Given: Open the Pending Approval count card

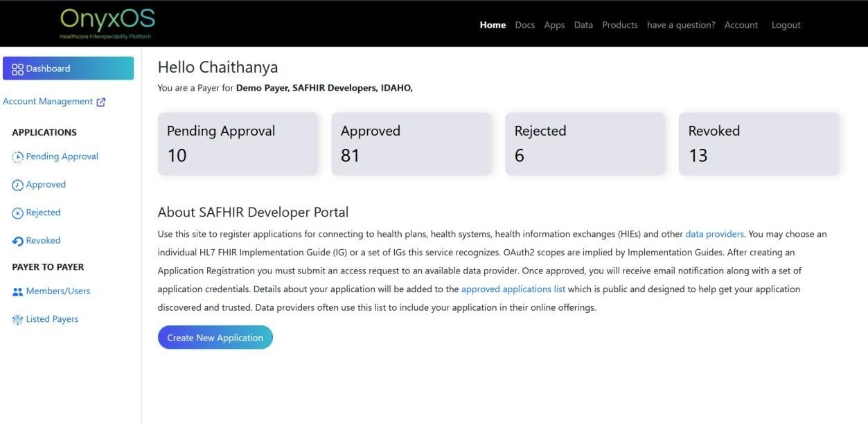Looking at the screenshot, I should point(238,144).
